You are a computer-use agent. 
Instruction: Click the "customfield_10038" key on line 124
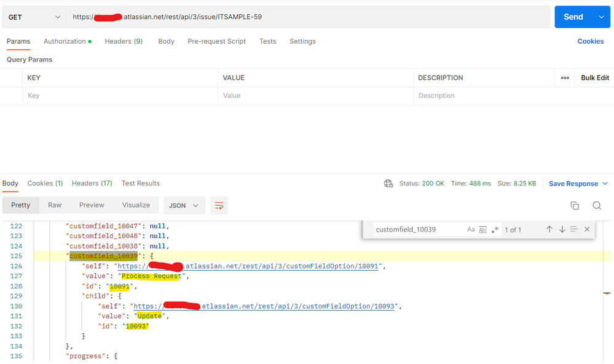(103, 246)
